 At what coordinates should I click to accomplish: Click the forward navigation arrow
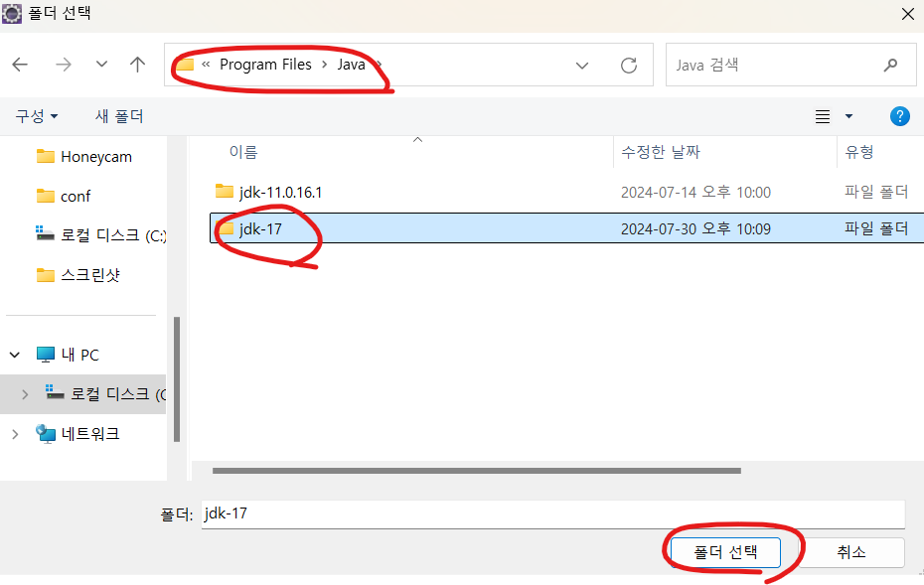coord(63,65)
